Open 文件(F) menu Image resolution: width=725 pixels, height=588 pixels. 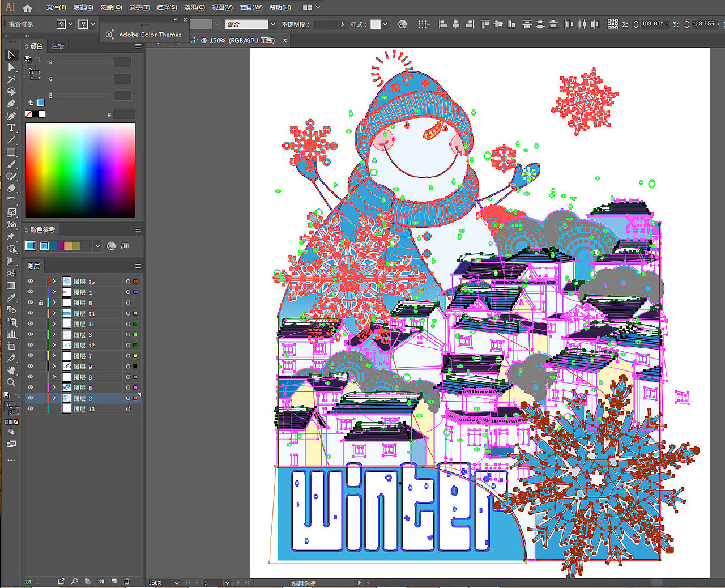(x=56, y=7)
